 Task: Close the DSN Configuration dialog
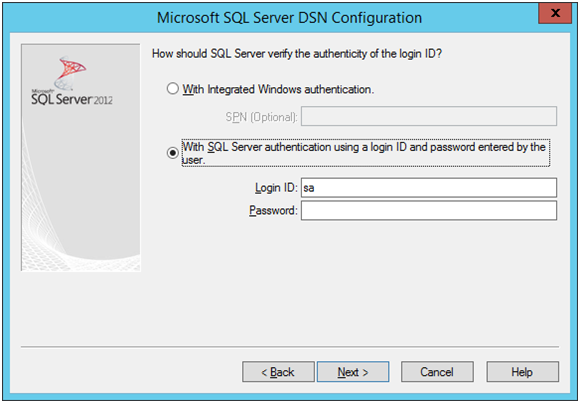pos(555,13)
